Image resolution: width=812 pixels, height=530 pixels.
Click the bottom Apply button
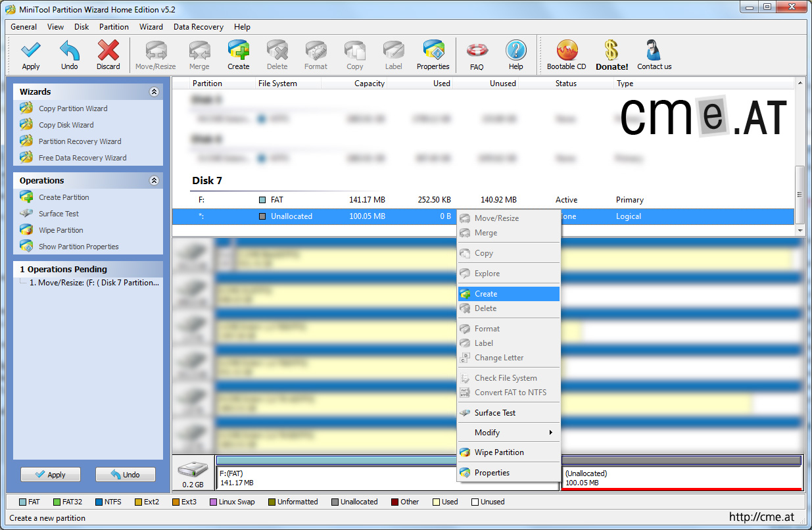[51, 475]
